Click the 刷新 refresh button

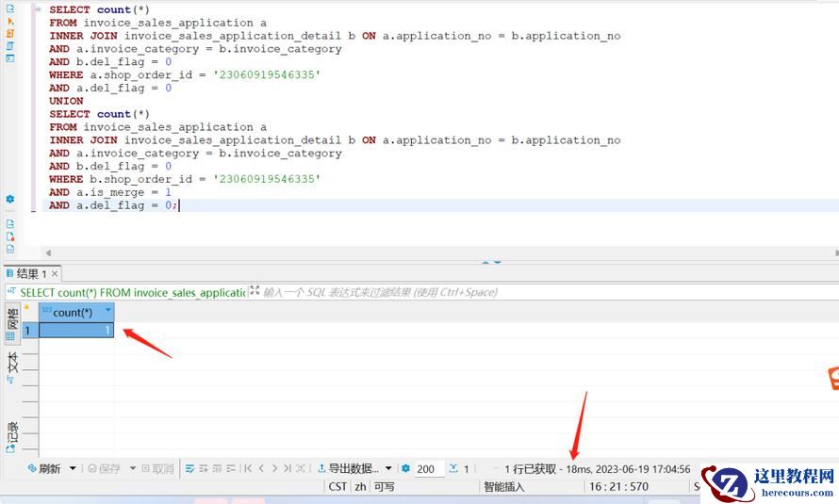pos(45,469)
